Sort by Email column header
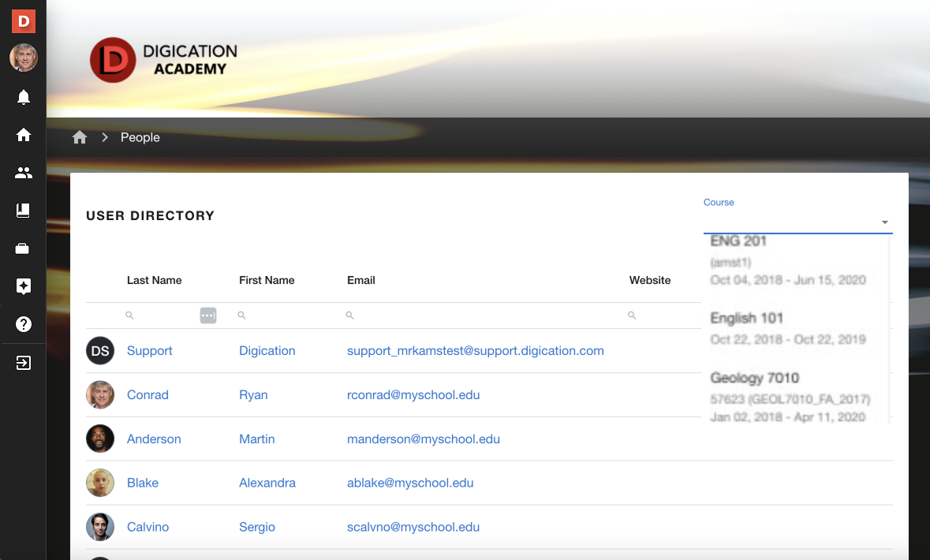Image resolution: width=930 pixels, height=560 pixels. point(361,280)
